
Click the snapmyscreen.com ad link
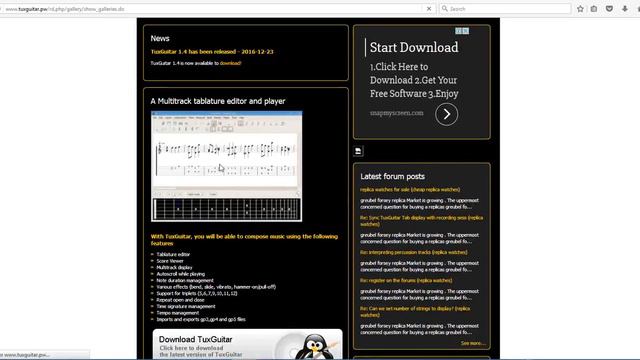tap(397, 113)
